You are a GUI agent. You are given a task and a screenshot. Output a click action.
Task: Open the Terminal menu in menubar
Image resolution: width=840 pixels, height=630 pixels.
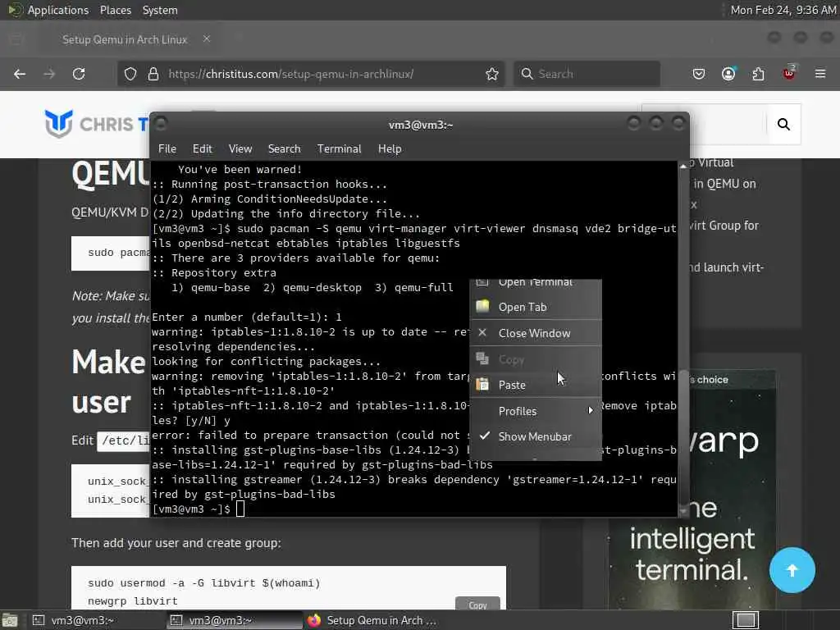tap(339, 149)
